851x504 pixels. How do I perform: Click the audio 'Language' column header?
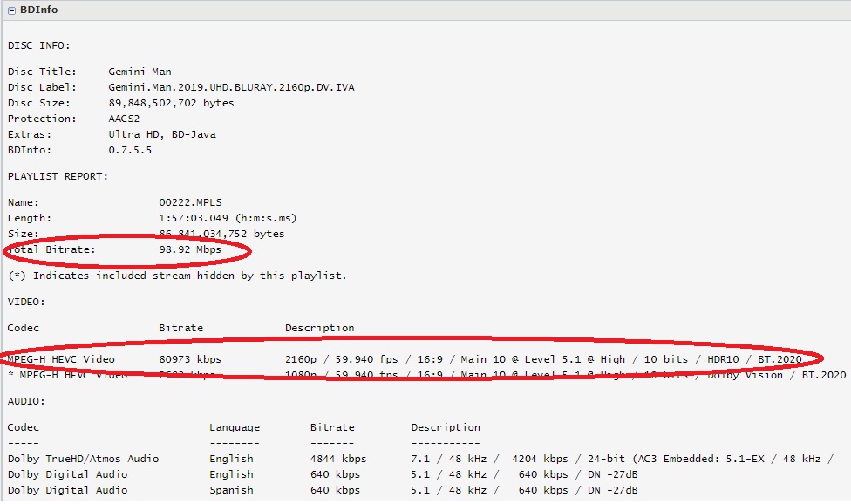point(235,427)
